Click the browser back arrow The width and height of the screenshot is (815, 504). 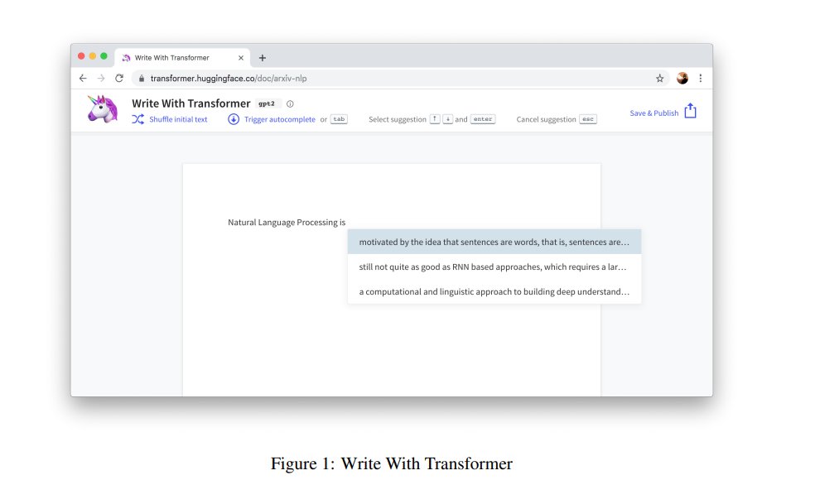[x=83, y=78]
